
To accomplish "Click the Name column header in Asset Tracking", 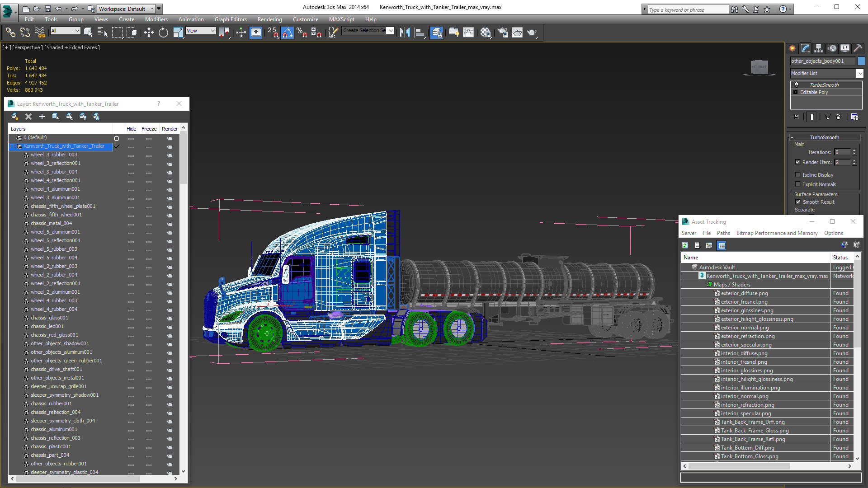I will click(x=755, y=258).
